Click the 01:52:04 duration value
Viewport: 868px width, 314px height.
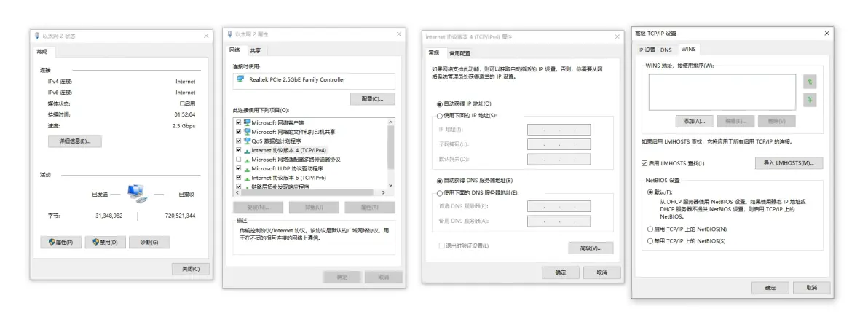(x=185, y=114)
